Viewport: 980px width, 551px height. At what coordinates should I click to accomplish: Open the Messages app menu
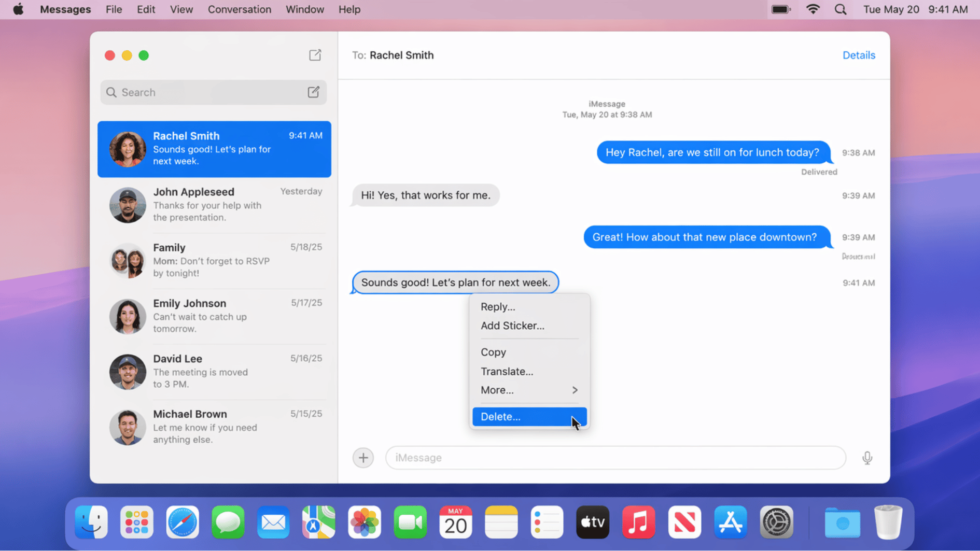tap(65, 9)
